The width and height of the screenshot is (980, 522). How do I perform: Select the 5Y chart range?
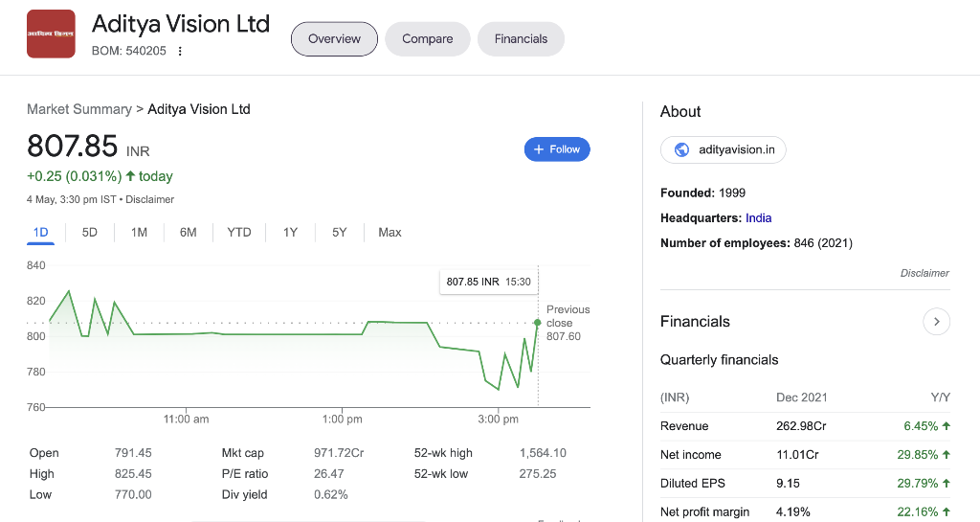click(340, 233)
